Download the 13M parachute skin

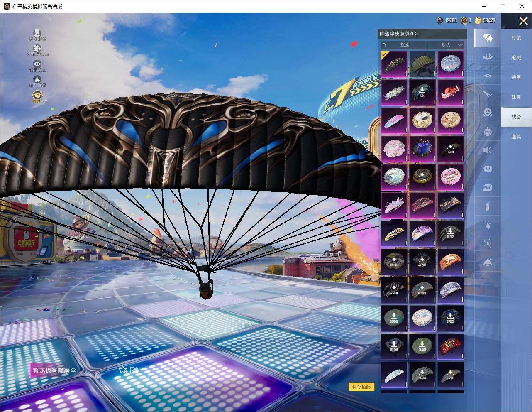tap(422, 92)
